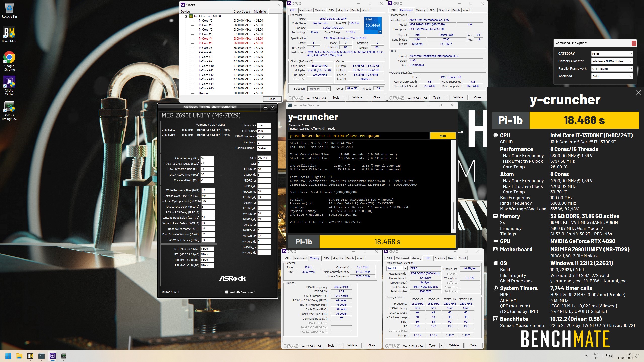Open the volume tray icon
Viewport: 644px width, 362px height.
[611, 356]
